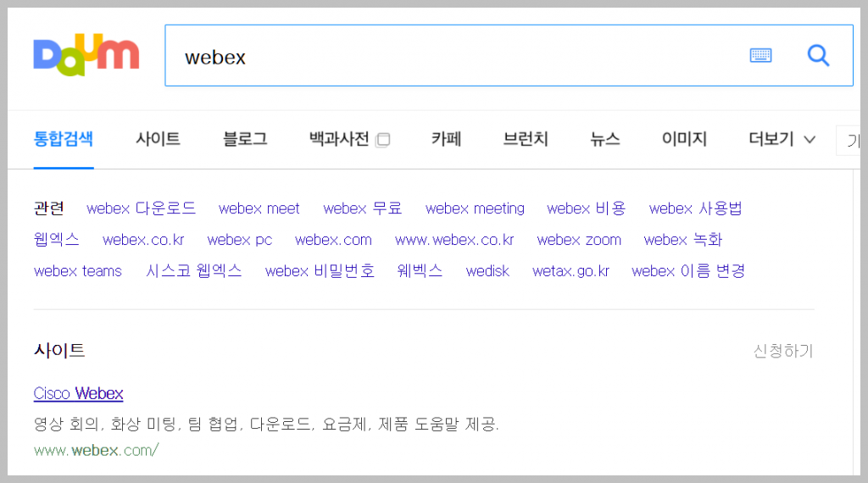Open related search 웹엑스
This screenshot has width=868, height=483.
tap(57, 240)
